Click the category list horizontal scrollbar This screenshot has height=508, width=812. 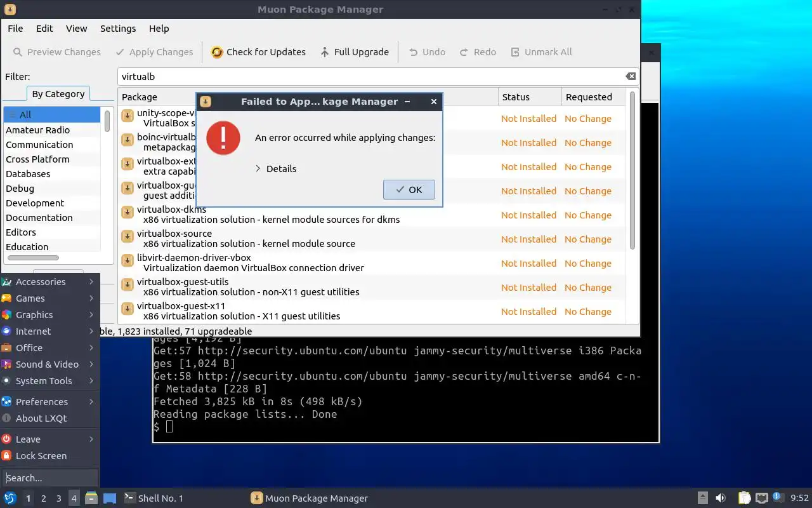point(33,258)
